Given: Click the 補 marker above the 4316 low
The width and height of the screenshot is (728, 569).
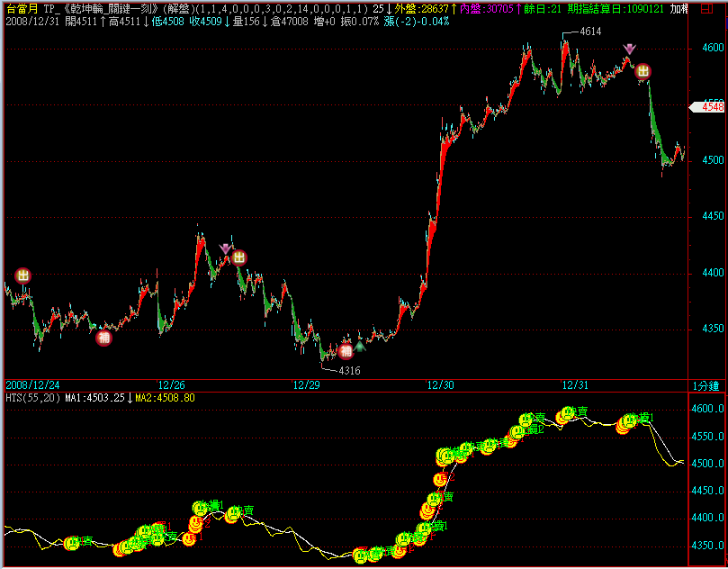Looking at the screenshot, I should tap(346, 352).
